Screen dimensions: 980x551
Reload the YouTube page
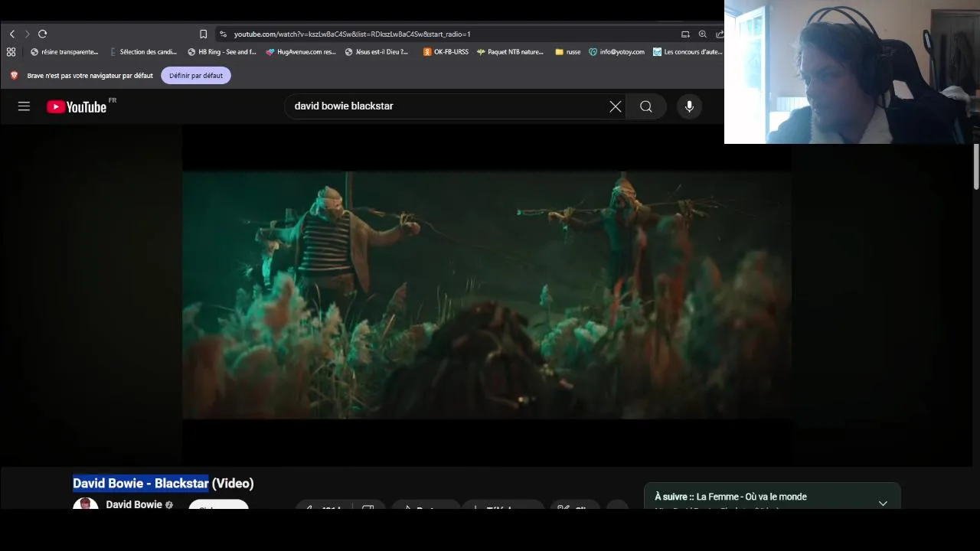point(43,34)
